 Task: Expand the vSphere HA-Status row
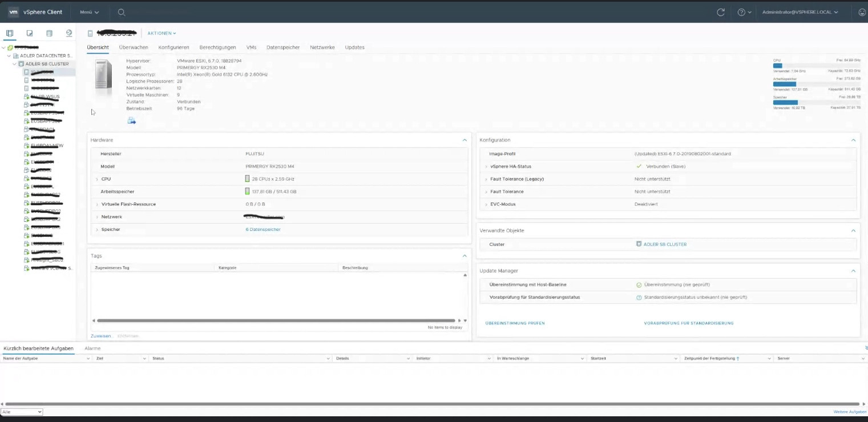point(486,167)
